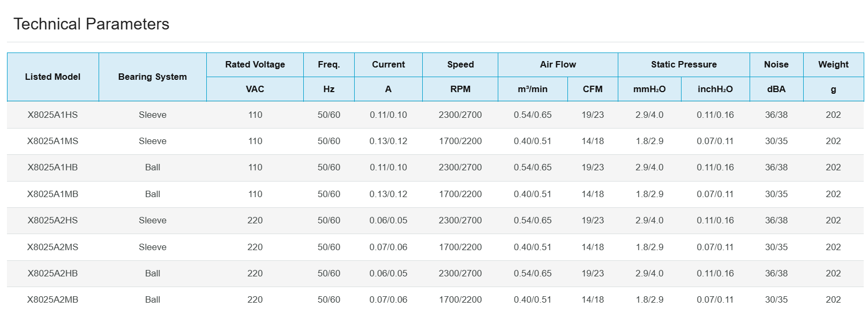Select the X8025A1HB model row label
Viewport: 868px width, 323px height.
point(53,167)
